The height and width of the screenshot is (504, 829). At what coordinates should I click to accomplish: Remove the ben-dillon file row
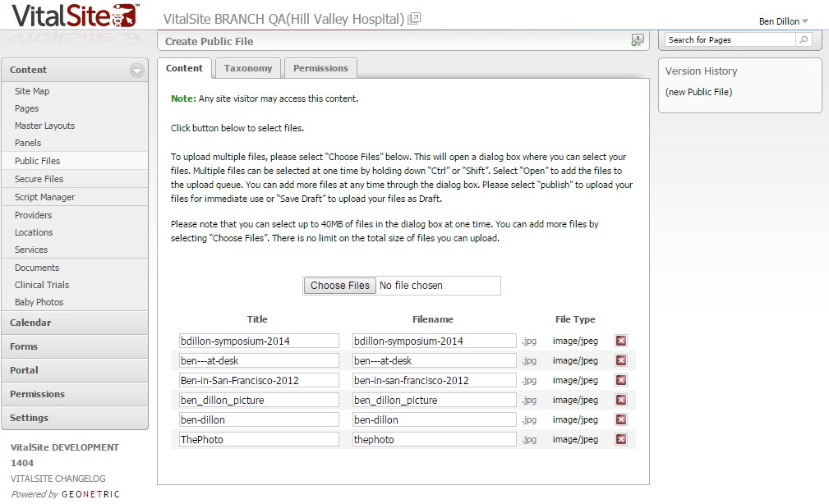click(x=621, y=419)
